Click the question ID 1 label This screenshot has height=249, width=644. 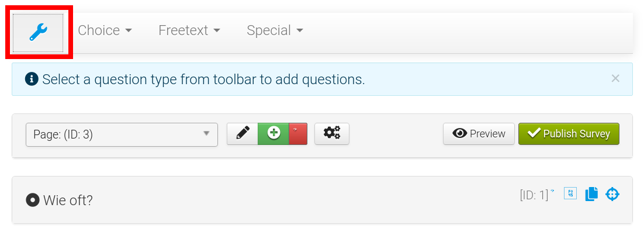click(x=534, y=195)
